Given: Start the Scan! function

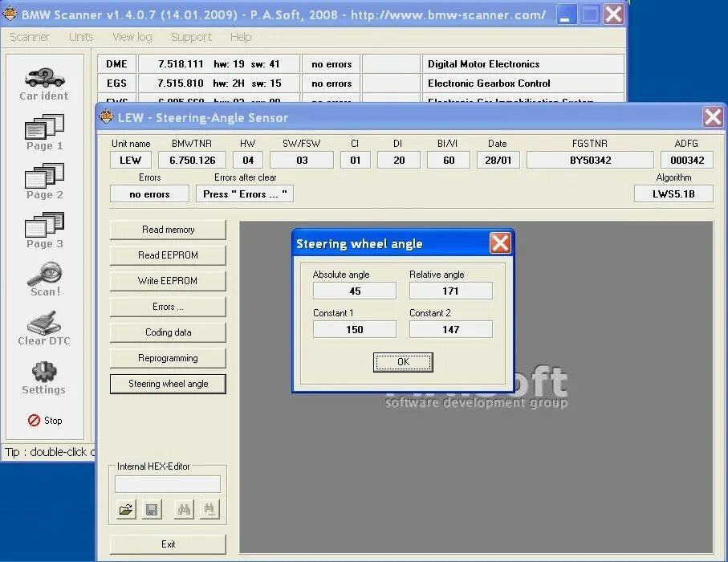Looking at the screenshot, I should (45, 279).
